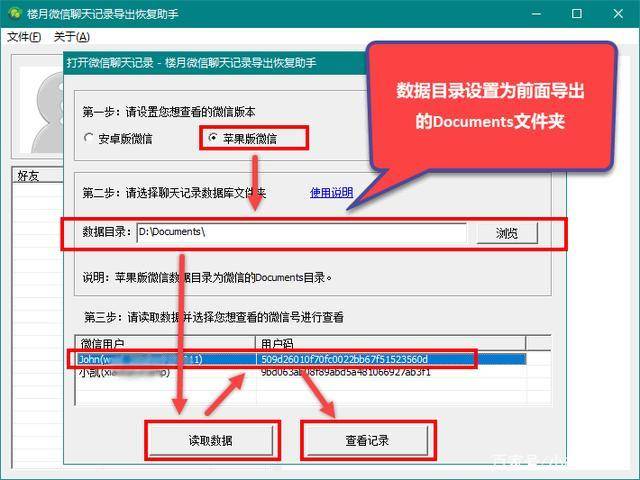Open the 关于(A) menu
Screen dimensions: 640x480
tap(72, 37)
